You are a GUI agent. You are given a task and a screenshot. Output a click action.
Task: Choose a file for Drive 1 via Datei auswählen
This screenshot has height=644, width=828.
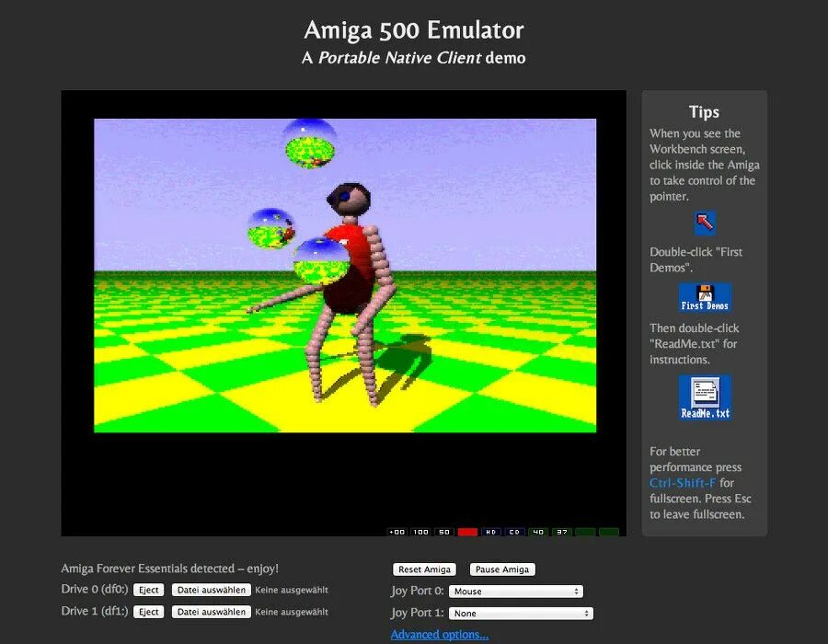coord(212,612)
